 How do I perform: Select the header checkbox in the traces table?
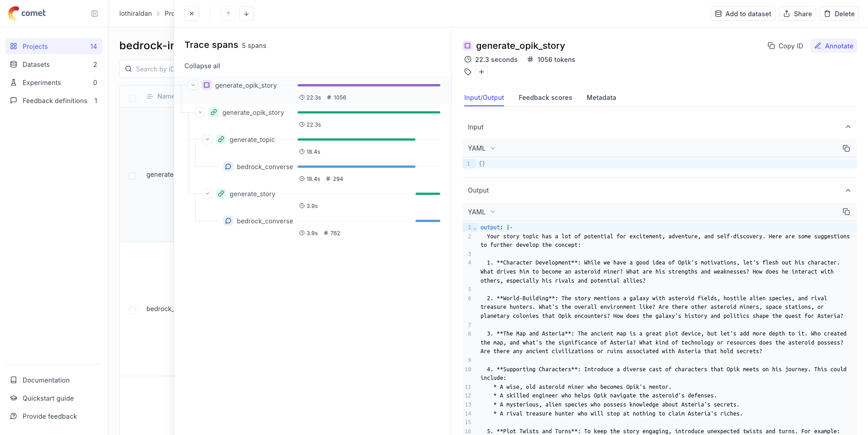(132, 98)
